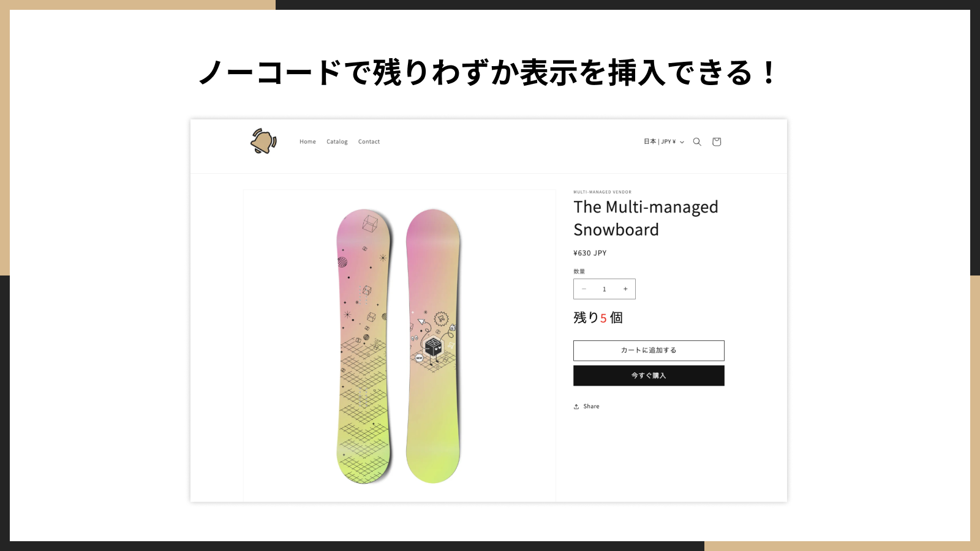The width and height of the screenshot is (980, 551).
Task: Click the カートに追加する button
Action: [649, 350]
